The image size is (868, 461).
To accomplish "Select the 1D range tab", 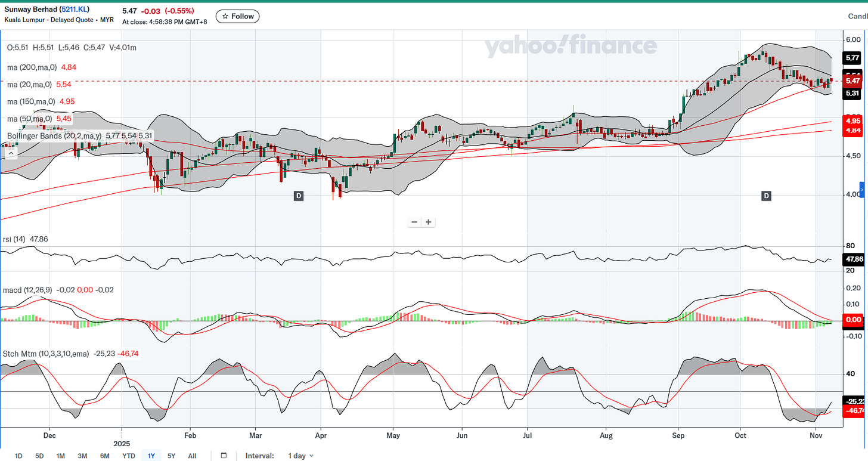I will coord(18,456).
